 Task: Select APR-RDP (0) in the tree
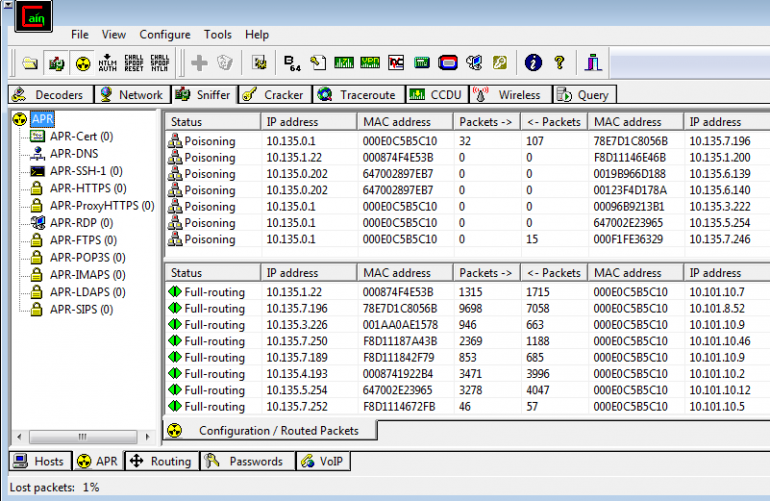click(x=81, y=223)
